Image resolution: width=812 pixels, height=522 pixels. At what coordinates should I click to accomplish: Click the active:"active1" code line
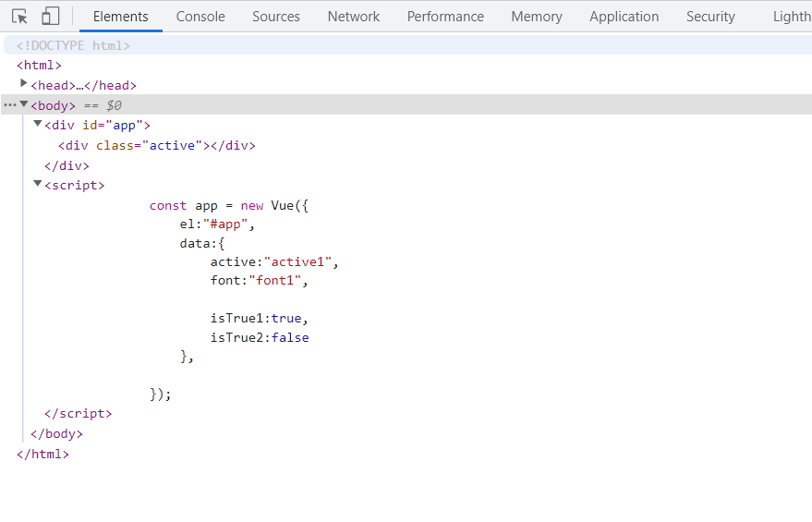pos(274,262)
